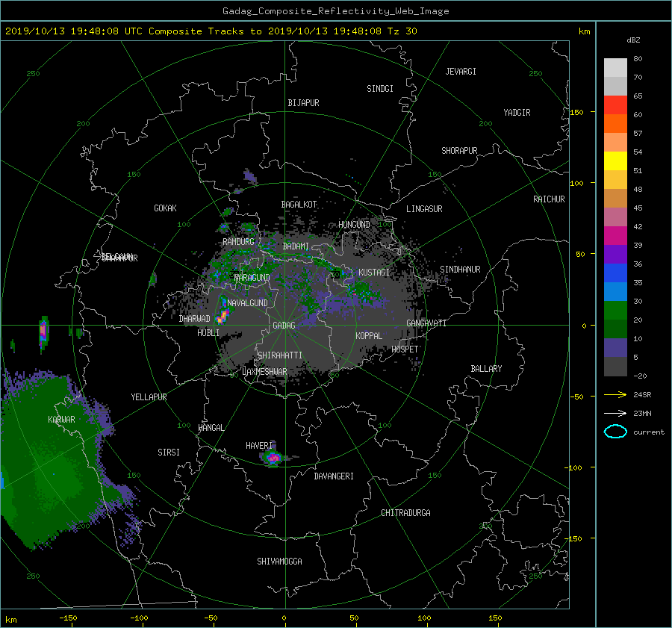Screen dimensions: 672x628
Task: Click the SINDHANUR city label
Action: tap(460, 270)
